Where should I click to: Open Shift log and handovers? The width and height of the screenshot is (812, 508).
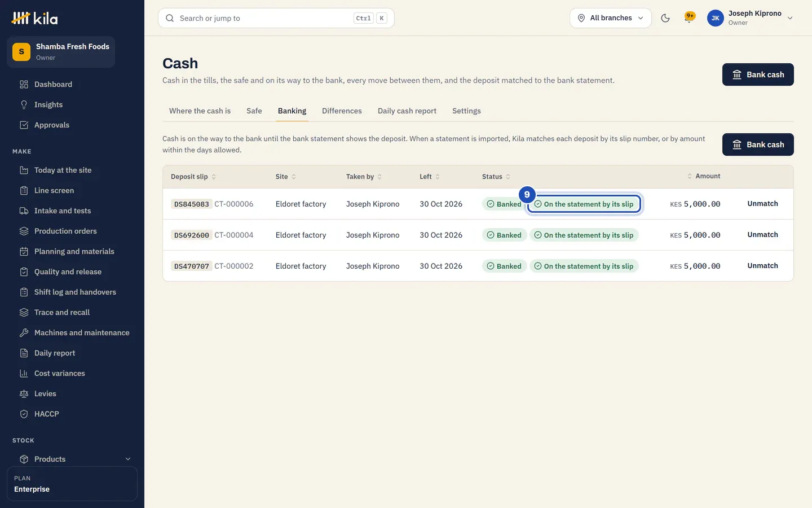click(72, 292)
